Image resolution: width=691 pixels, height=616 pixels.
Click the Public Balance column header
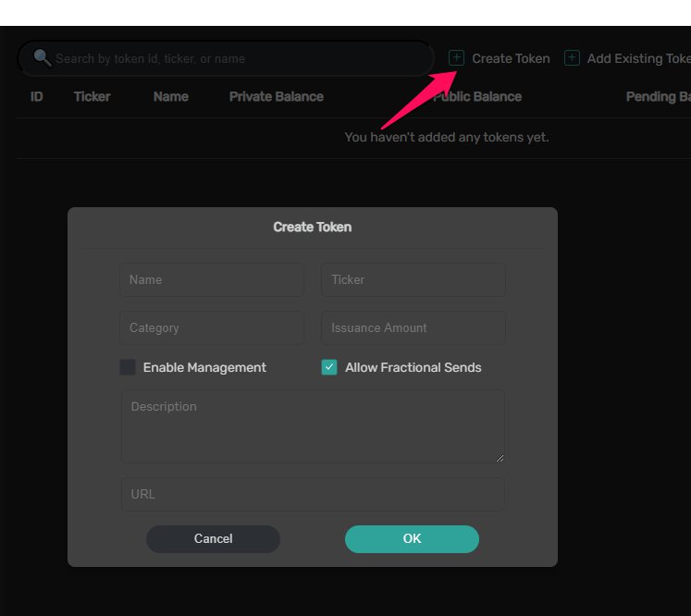(477, 96)
